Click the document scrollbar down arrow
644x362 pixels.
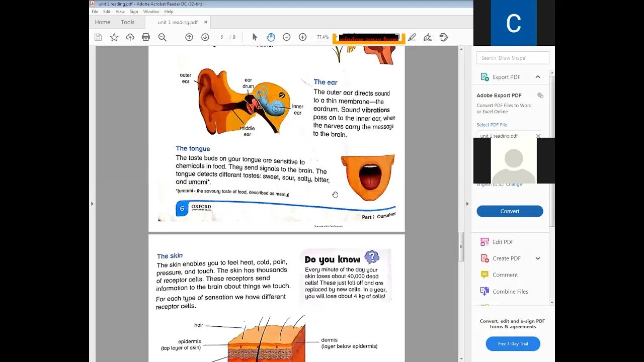pos(461,358)
